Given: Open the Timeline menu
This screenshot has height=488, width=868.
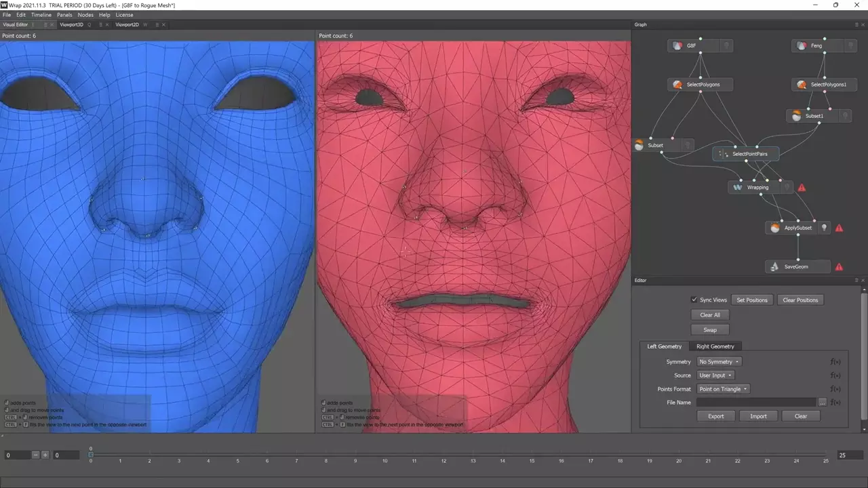Looking at the screenshot, I should [x=41, y=15].
